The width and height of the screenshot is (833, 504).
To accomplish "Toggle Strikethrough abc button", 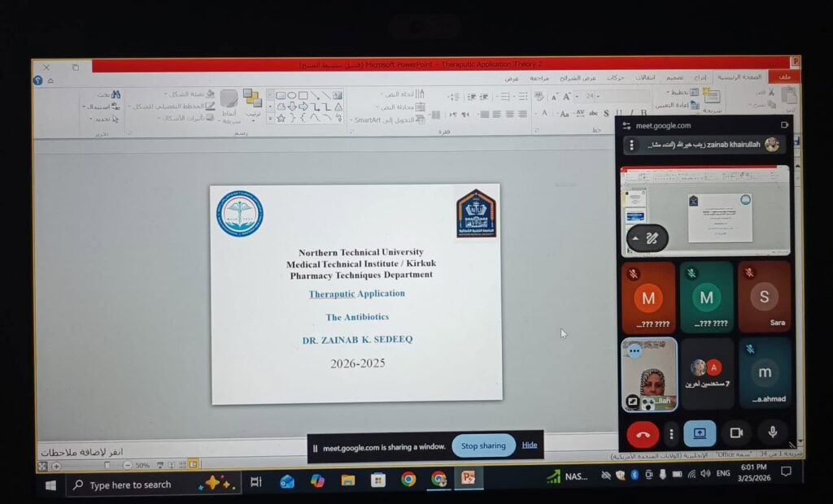I will pyautogui.click(x=593, y=113).
